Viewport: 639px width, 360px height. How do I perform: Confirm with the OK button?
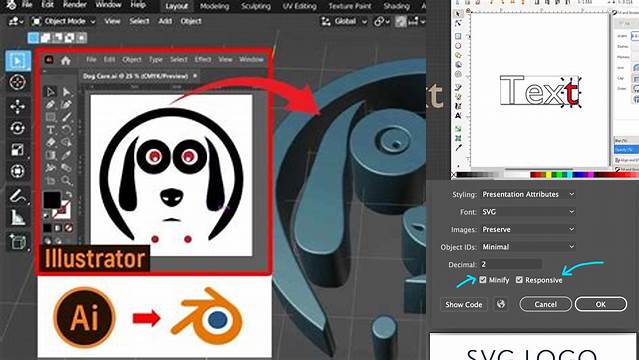click(601, 304)
